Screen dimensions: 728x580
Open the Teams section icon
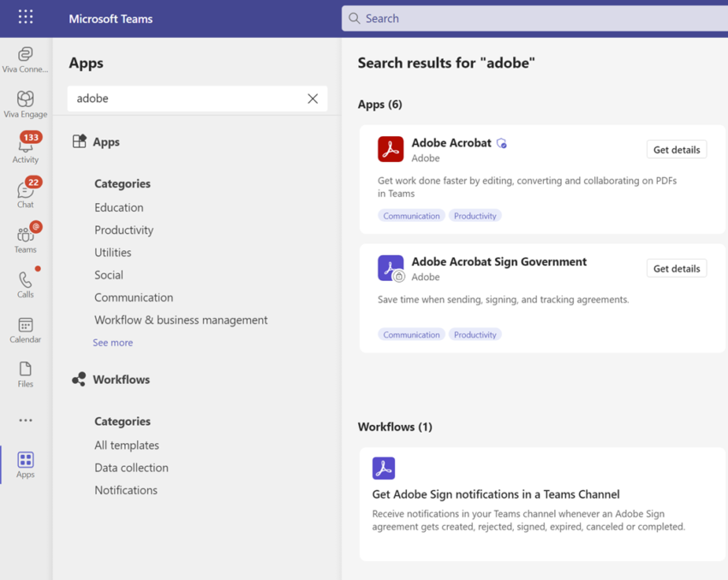click(26, 238)
